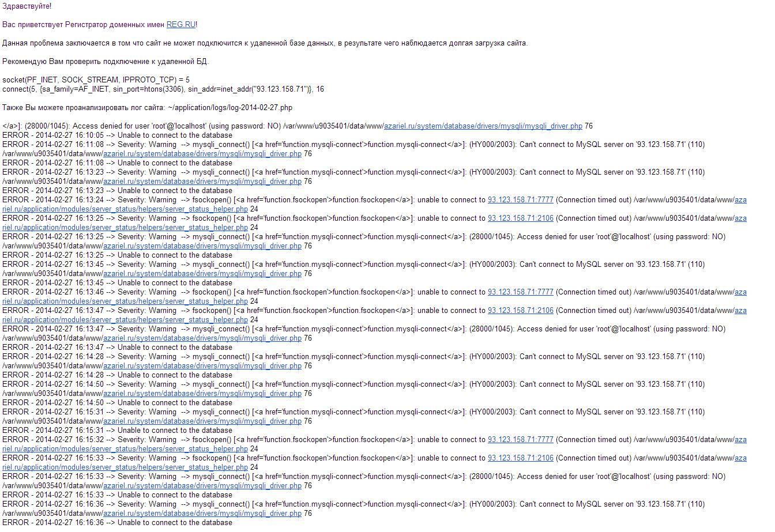Open mysqli_driver.php link in the 16:14:50 warning entry
Screen dimensions: 775x532
click(202, 394)
